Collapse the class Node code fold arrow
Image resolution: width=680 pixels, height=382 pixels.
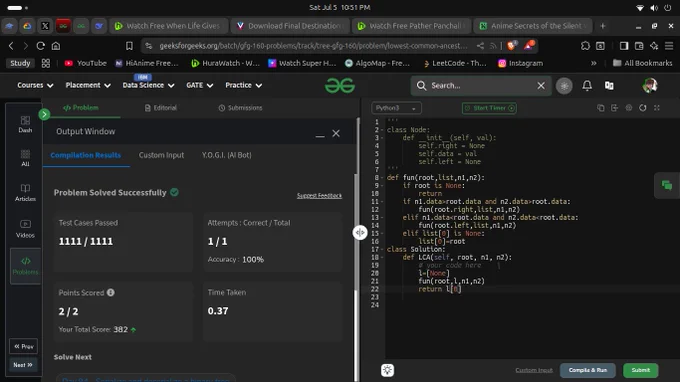[382, 130]
